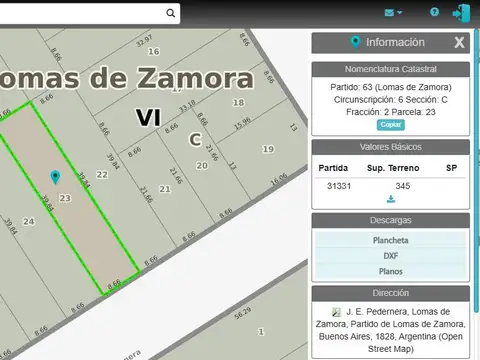Screen dimensions: 480x360
Task: Select parcel 21 on the map
Action: (165, 189)
